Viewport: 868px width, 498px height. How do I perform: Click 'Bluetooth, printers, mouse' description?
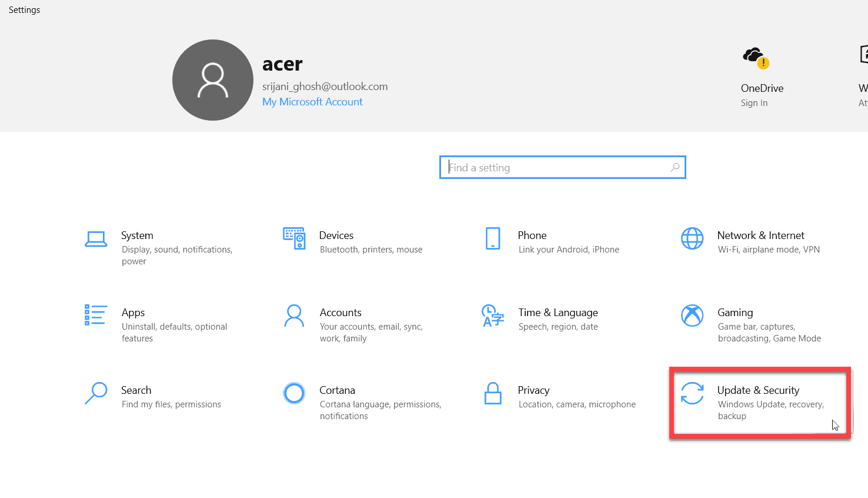coord(371,250)
